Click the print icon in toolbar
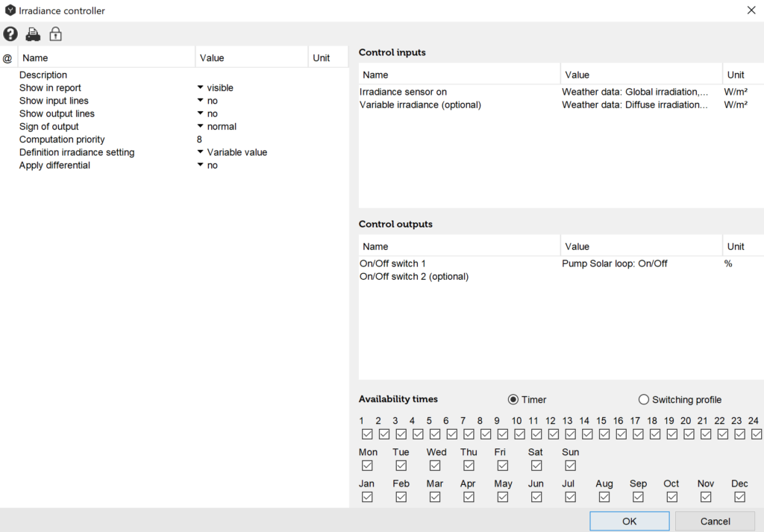Image resolution: width=764 pixels, height=532 pixels. tap(33, 34)
